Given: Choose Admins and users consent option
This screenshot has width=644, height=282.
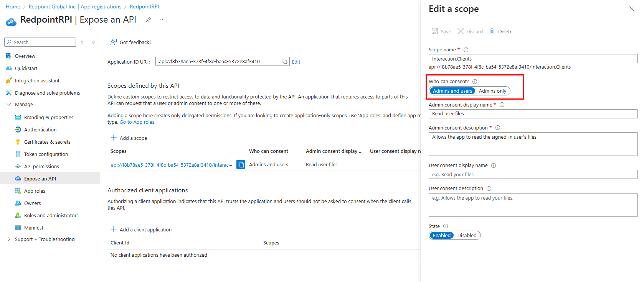Looking at the screenshot, I should (452, 91).
